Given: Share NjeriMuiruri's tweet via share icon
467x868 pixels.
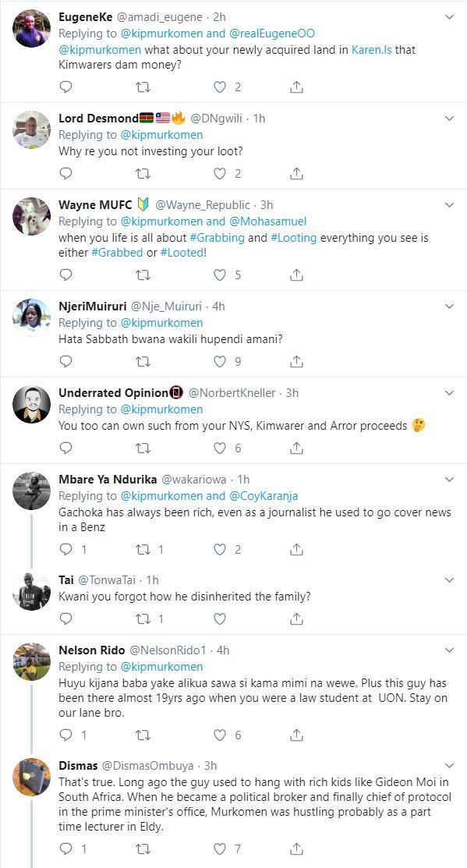Looking at the screenshot, I should click(296, 361).
